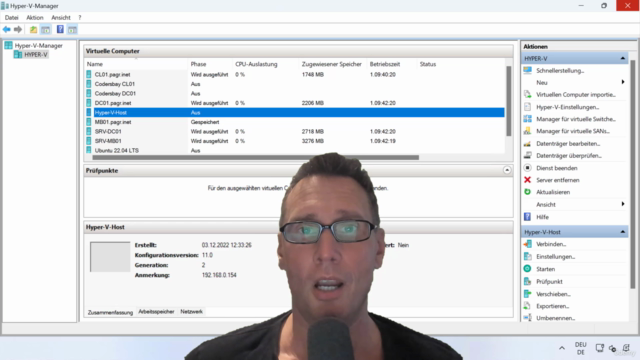Click the red X Server entfernen icon
The width and height of the screenshot is (640, 360).
pos(527,180)
